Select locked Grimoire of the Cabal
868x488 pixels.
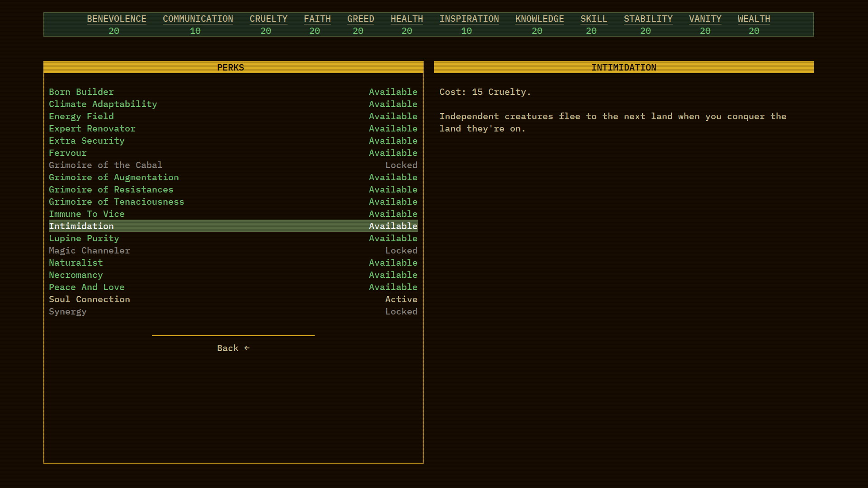[105, 165]
